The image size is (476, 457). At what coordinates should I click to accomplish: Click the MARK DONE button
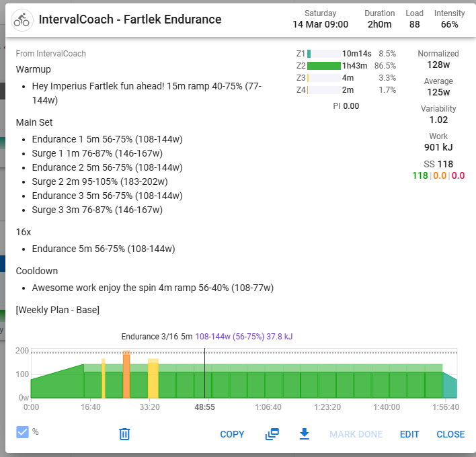[x=356, y=434]
